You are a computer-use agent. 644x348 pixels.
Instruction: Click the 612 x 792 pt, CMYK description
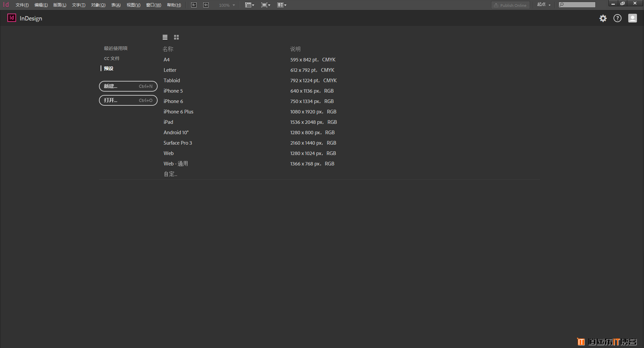[x=312, y=70]
